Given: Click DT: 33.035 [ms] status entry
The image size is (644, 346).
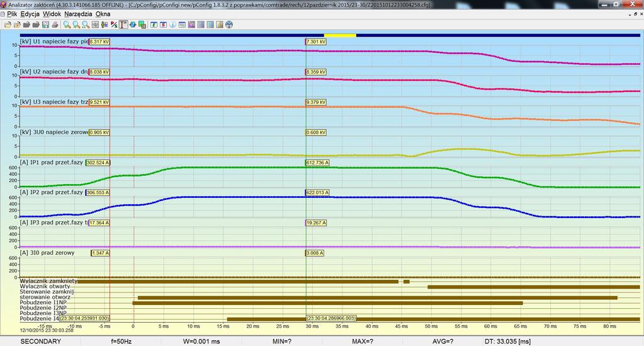Looking at the screenshot, I should [507, 342].
